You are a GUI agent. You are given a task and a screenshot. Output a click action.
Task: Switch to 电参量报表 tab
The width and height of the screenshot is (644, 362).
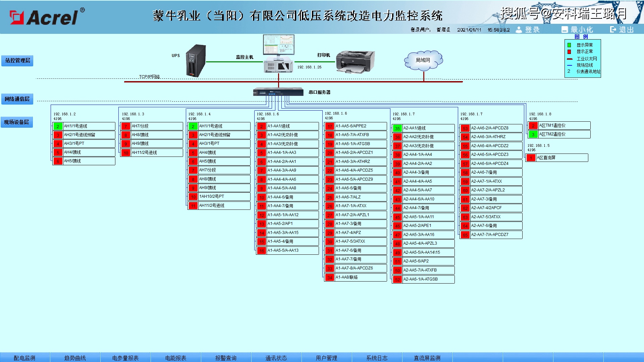(x=125, y=358)
